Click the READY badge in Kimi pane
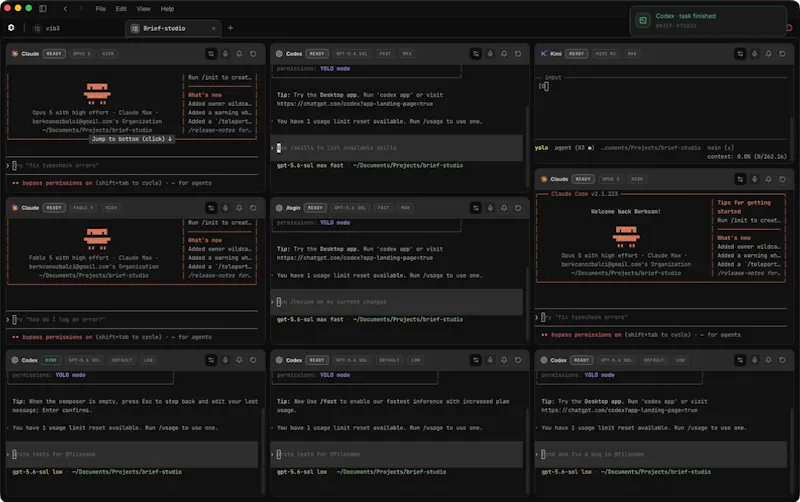This screenshot has height=502, width=800. click(577, 54)
